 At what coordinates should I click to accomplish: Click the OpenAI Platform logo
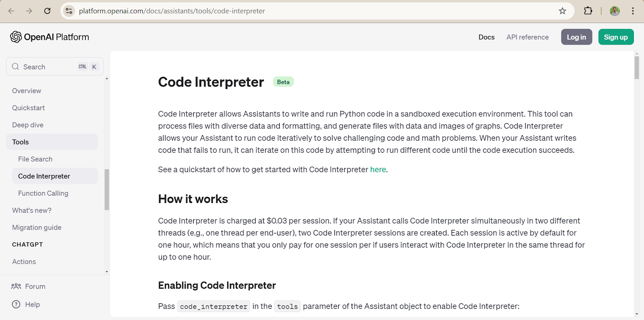(x=50, y=37)
